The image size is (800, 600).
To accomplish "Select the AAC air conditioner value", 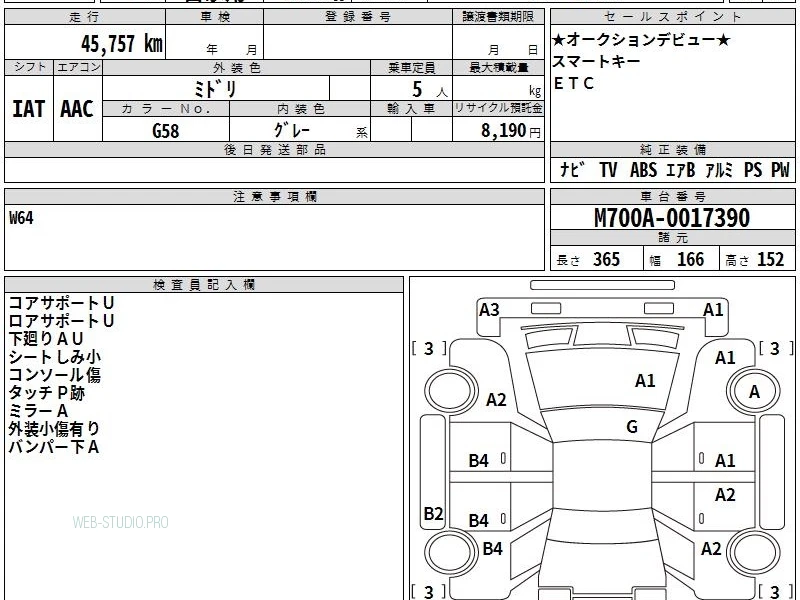I will click(77, 109).
